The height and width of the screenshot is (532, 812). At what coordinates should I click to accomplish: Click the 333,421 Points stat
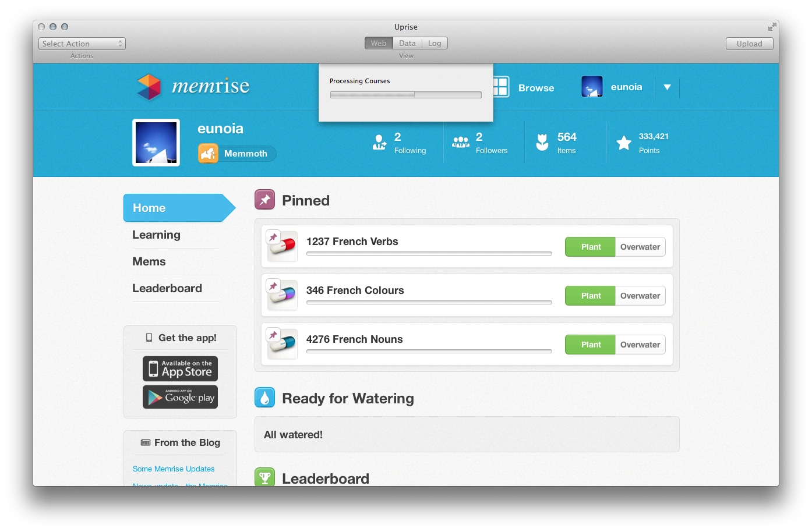click(654, 143)
